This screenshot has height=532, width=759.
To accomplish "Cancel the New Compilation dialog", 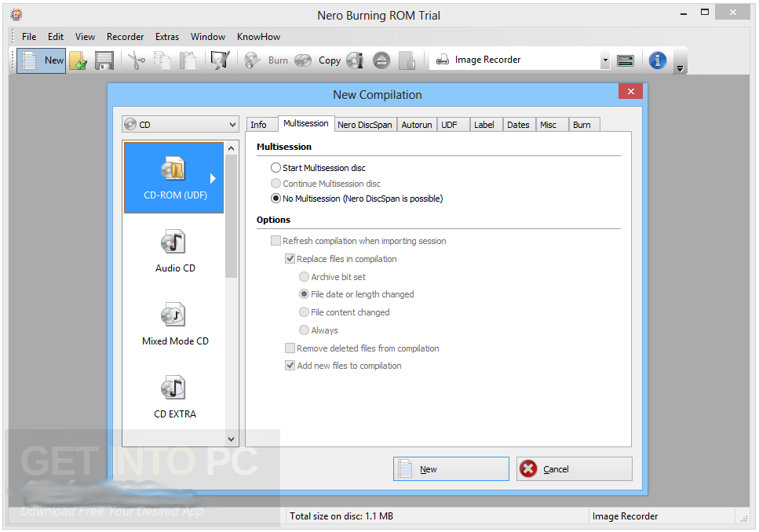I will 574,468.
